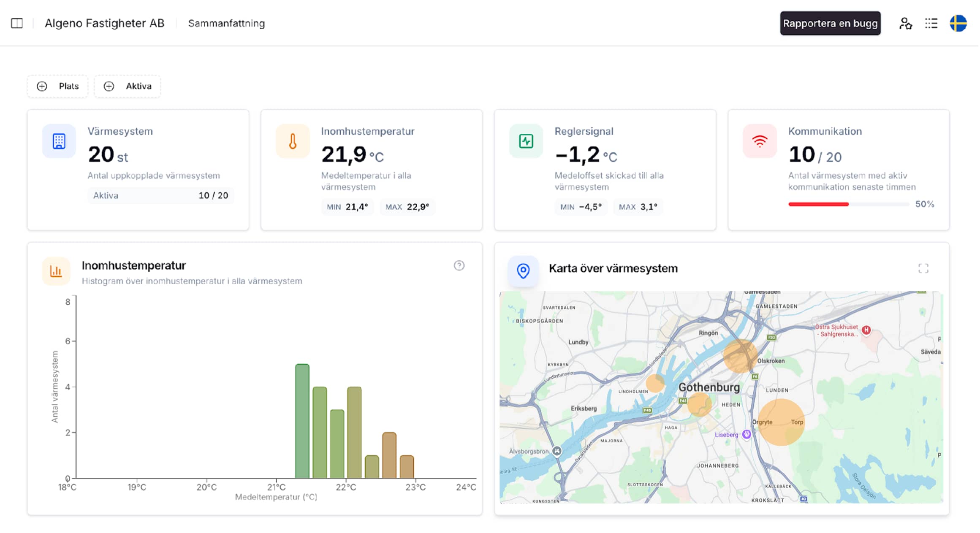980x533 pixels.
Task: Open the list view icon
Action: (x=931, y=23)
